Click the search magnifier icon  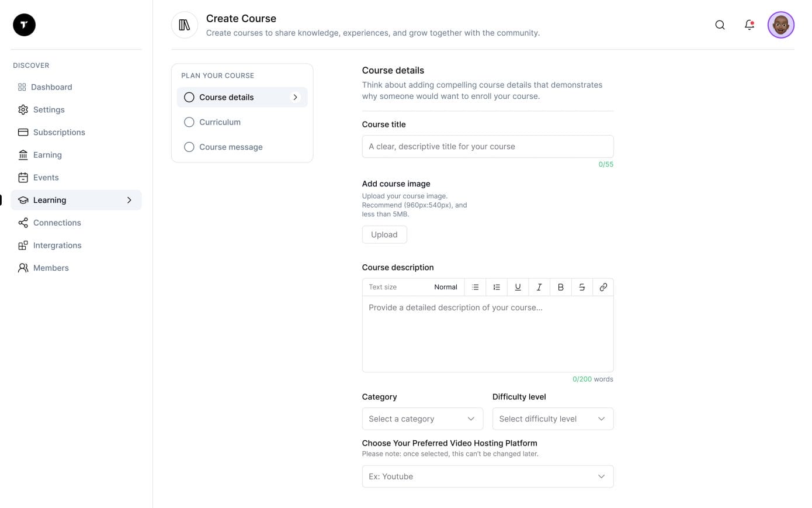click(x=720, y=25)
